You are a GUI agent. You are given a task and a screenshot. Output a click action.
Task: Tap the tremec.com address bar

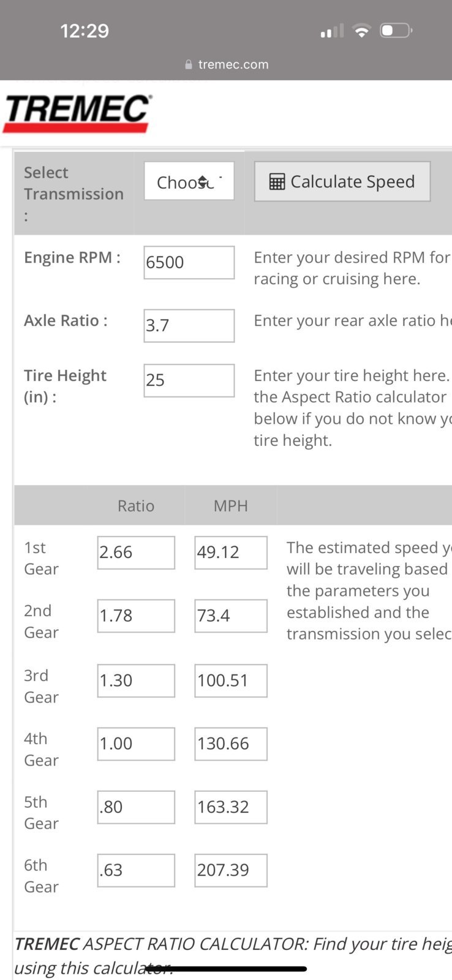tap(226, 64)
